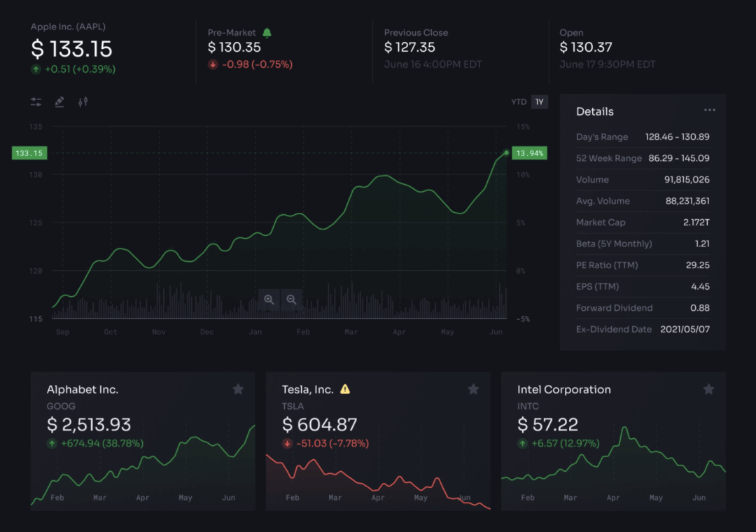
Task: Click the Previous Close value $ 127.35
Action: click(x=409, y=48)
